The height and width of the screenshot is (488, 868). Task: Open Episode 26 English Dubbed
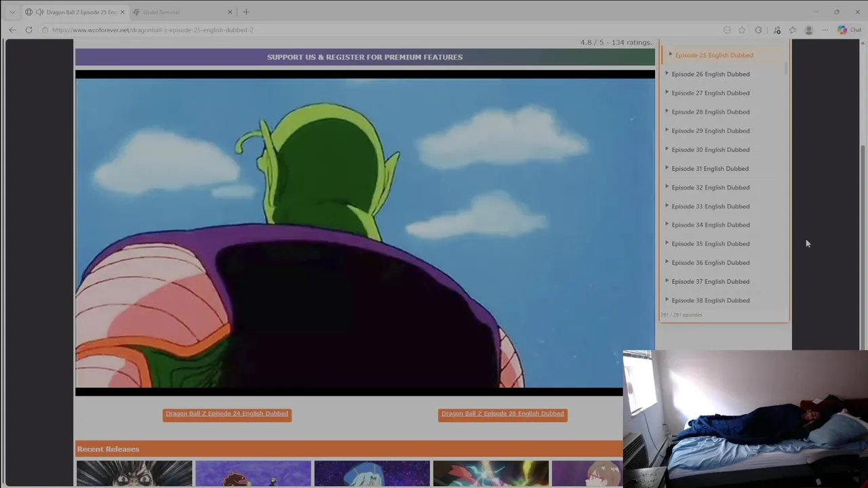[x=711, y=74]
